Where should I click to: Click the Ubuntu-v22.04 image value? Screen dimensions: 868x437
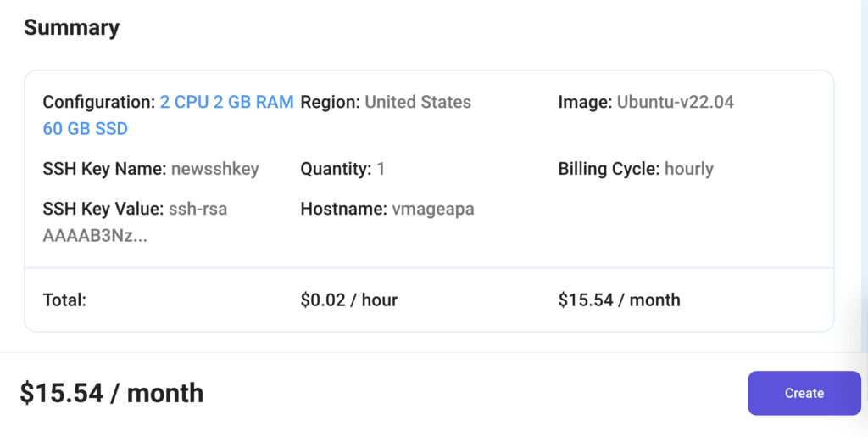(x=675, y=103)
